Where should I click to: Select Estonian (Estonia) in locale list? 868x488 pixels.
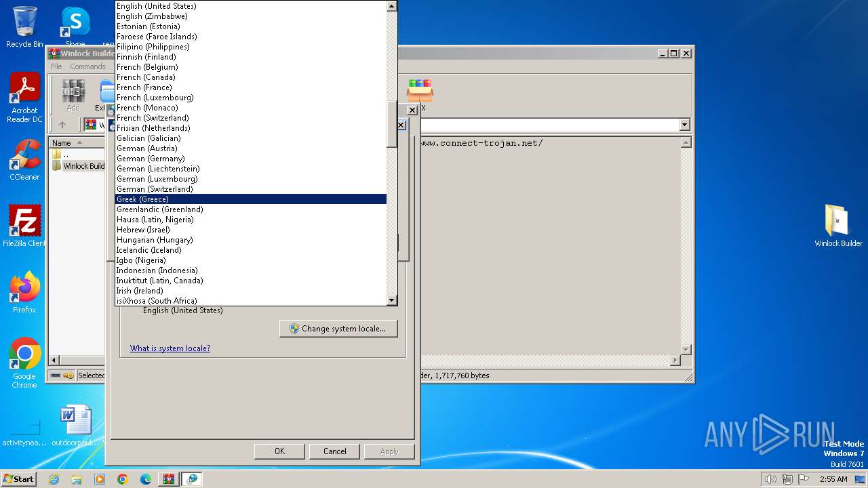[250, 26]
